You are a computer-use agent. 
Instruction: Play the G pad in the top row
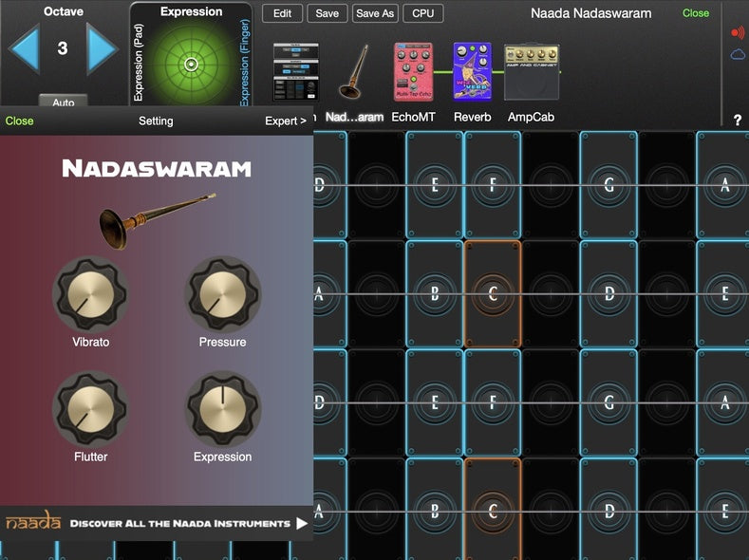tap(609, 185)
